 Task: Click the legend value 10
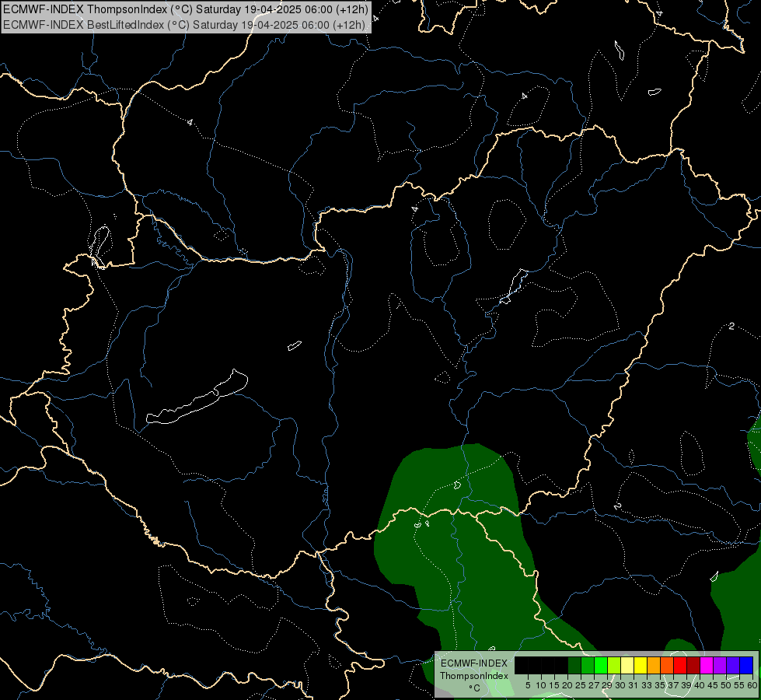[541, 685]
